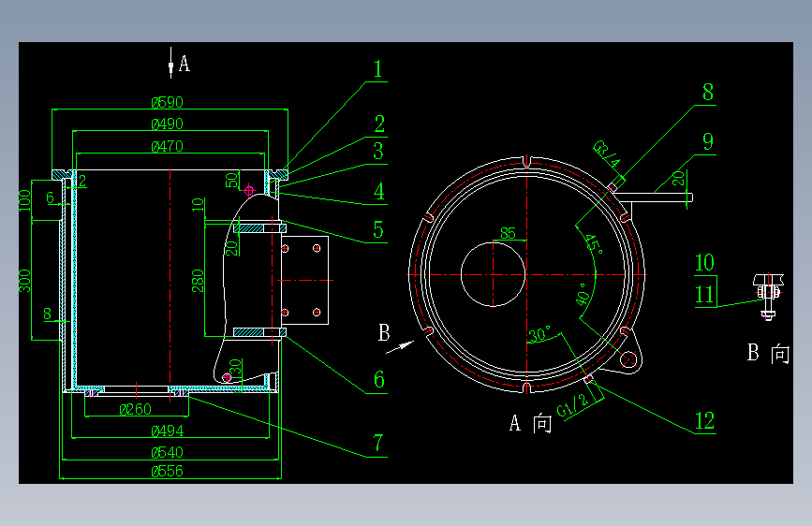Select the Ø494 dimension label
Screen dimensions: 812x526
[167, 431]
